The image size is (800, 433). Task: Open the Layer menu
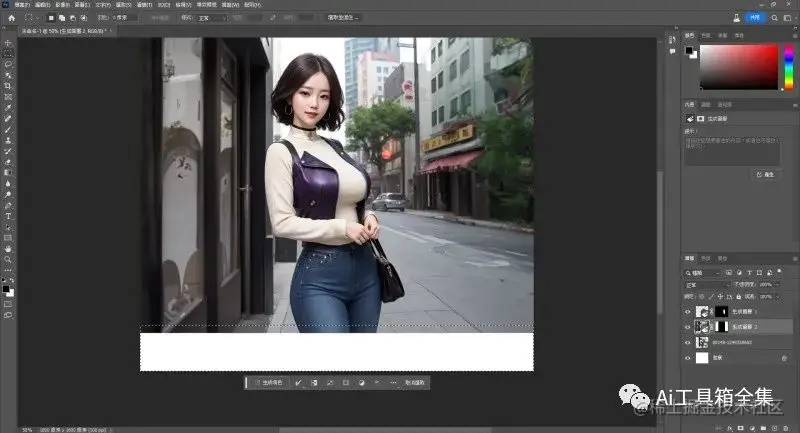coord(83,5)
